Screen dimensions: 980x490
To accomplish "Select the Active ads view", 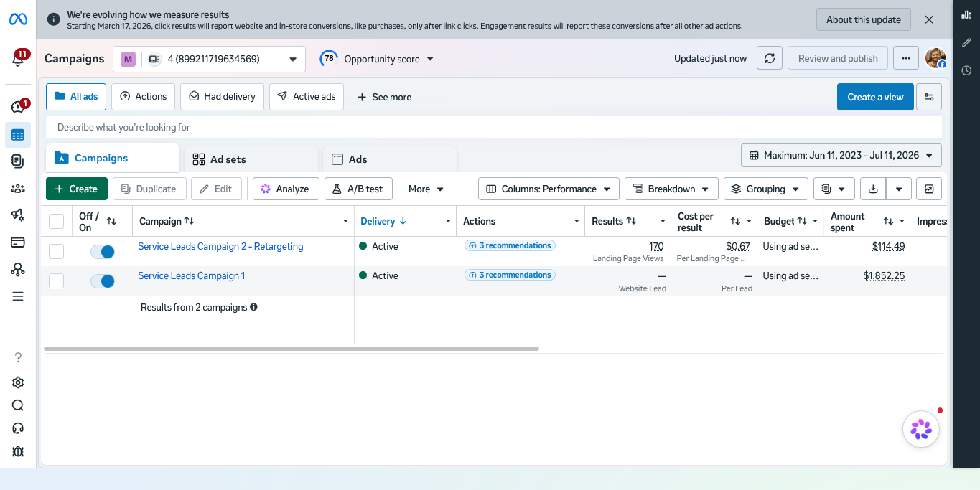I will [307, 97].
